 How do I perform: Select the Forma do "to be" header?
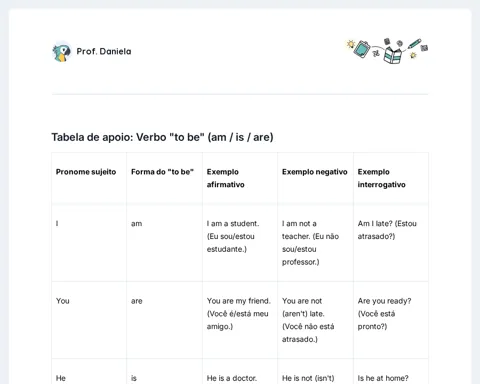pyautogui.click(x=164, y=178)
